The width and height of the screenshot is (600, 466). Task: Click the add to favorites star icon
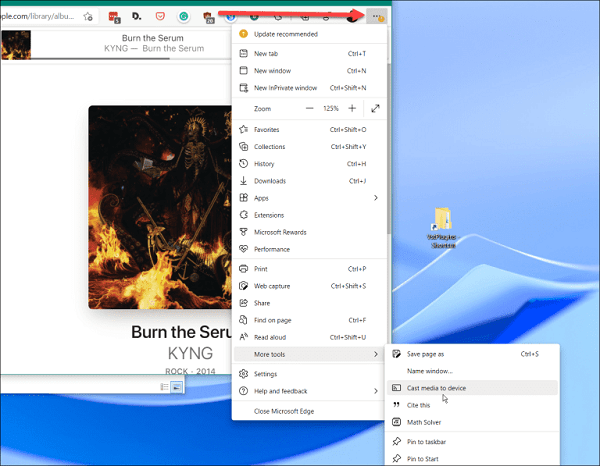(x=89, y=17)
